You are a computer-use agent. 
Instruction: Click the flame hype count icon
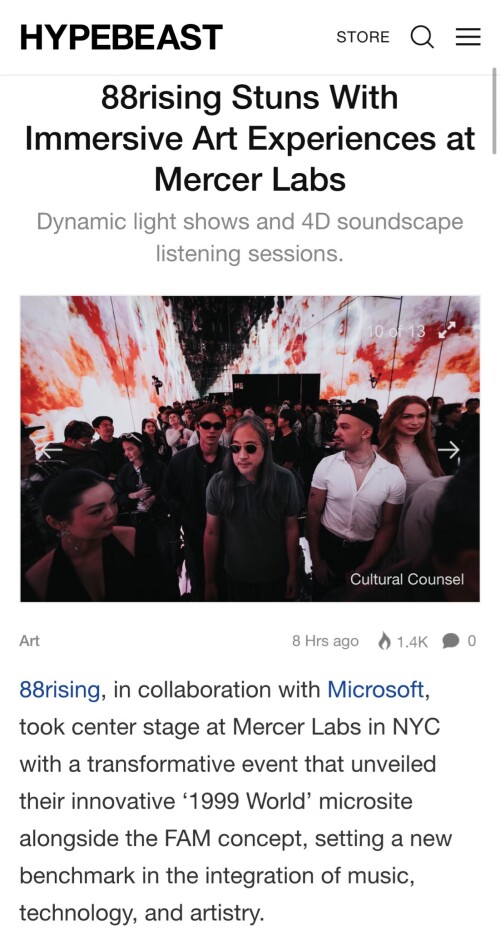(385, 641)
